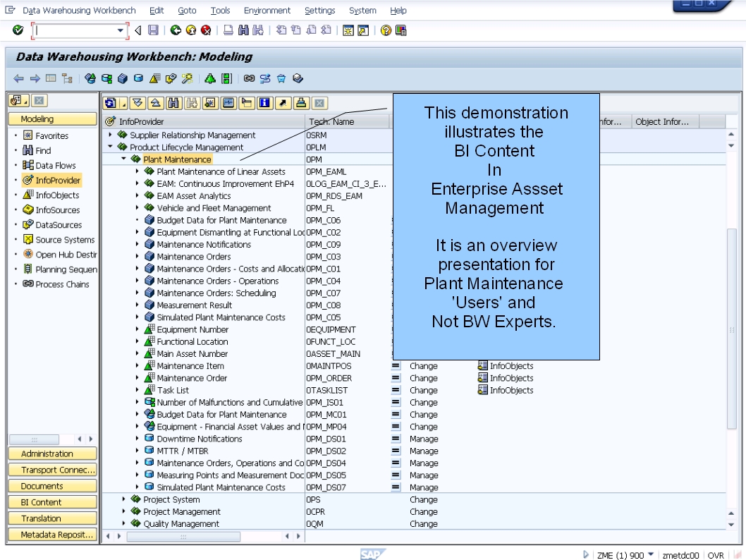Click the BI Content button

(52, 502)
